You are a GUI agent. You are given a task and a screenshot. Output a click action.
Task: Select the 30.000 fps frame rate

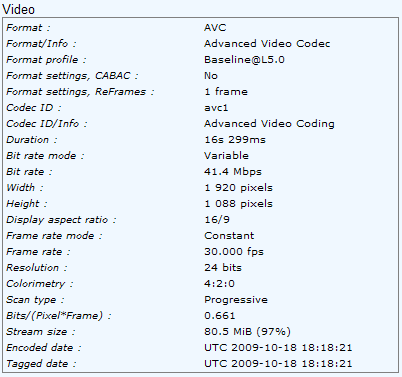coord(234,252)
